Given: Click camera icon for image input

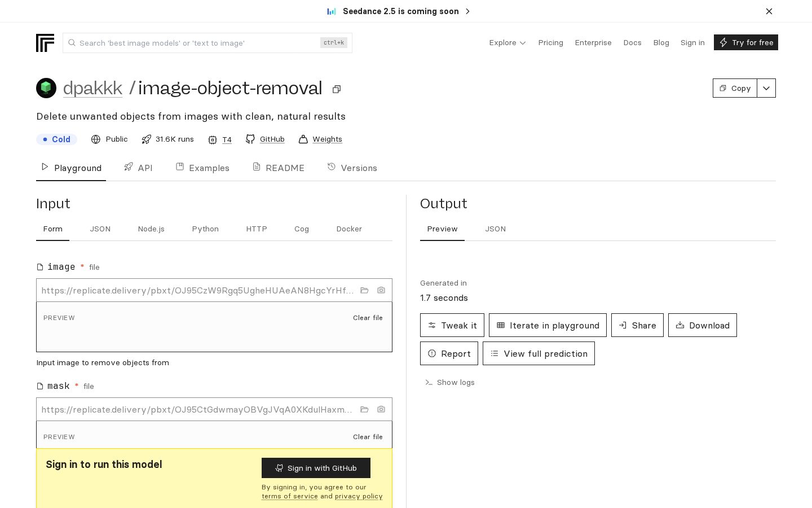Looking at the screenshot, I should pyautogui.click(x=381, y=290).
